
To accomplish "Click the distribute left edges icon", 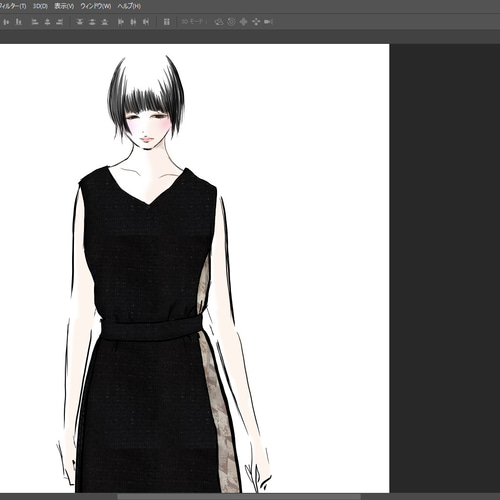I will click(121, 22).
